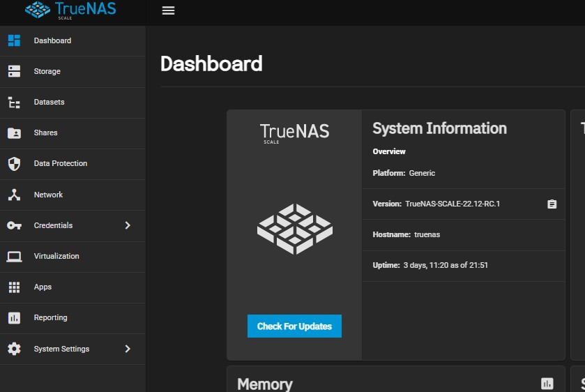Click the Reporting chart icon
585x392 pixels.
tap(14, 318)
